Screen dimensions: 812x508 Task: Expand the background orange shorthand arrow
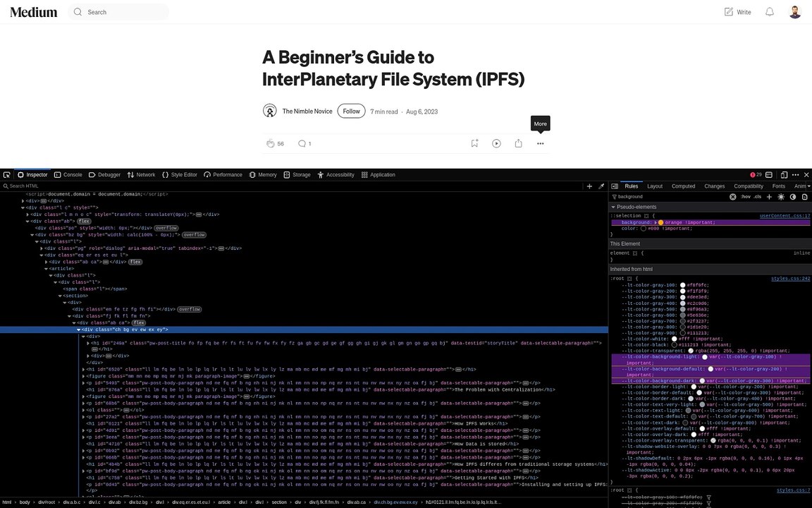tap(656, 222)
